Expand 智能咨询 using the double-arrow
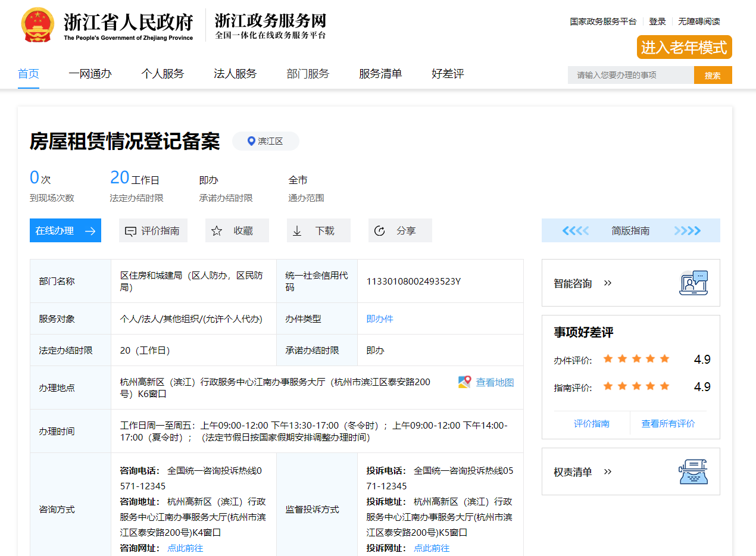This screenshot has height=556, width=756. (x=608, y=283)
